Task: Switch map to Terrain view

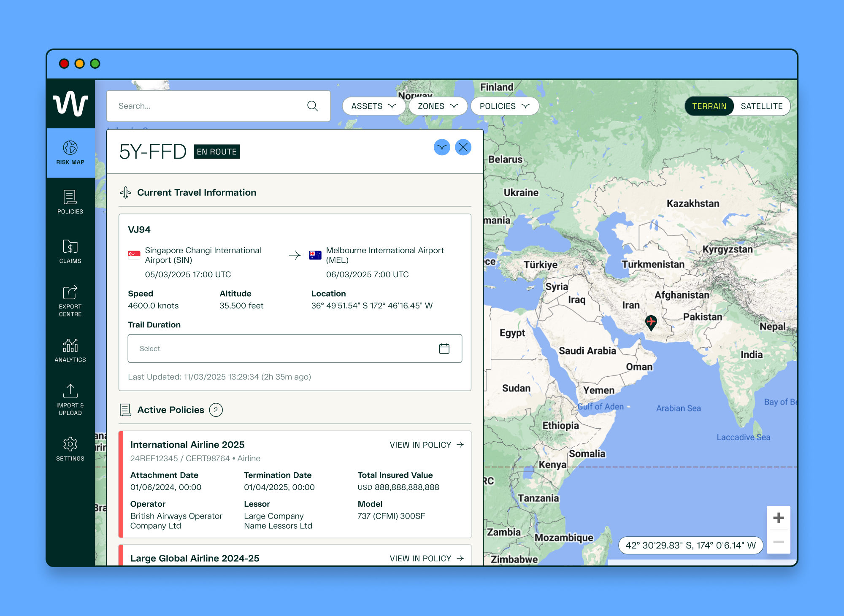Action: 709,106
